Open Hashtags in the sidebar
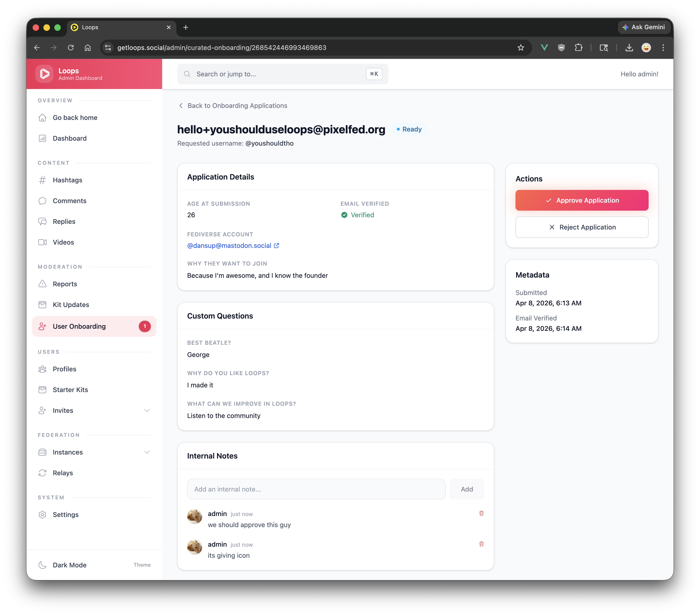Screen dimensions: 700x615 [x=94, y=180]
